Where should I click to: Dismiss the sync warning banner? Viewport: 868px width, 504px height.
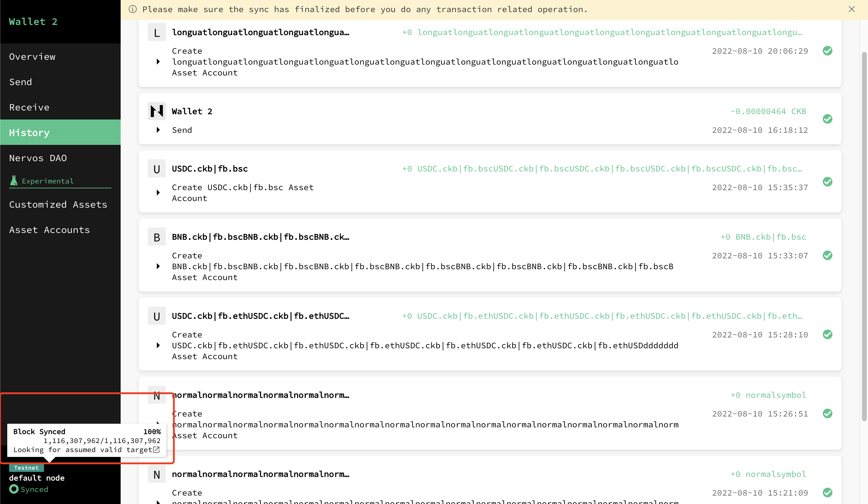click(x=851, y=9)
